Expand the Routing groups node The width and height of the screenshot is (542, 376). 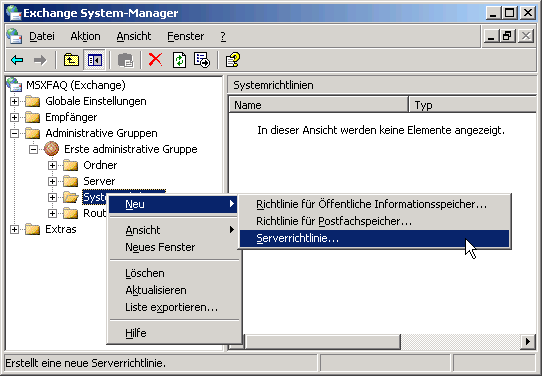coord(52,213)
